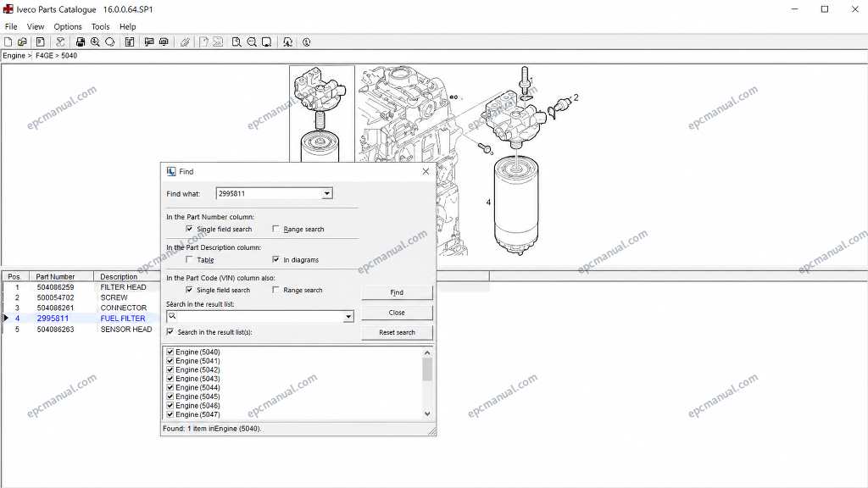This screenshot has width=868, height=488.
Task: Uncheck Engine (5045) in the result list
Action: (x=170, y=396)
